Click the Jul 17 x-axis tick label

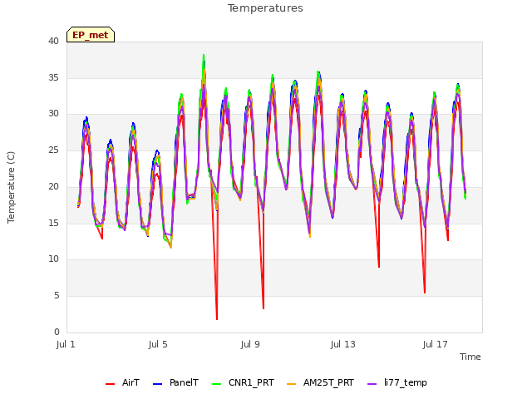436,345
